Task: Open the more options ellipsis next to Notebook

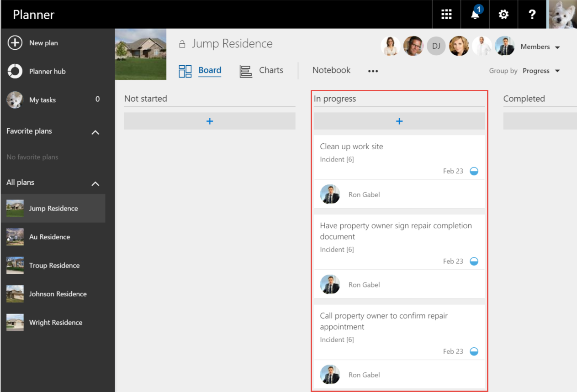Action: click(x=373, y=71)
